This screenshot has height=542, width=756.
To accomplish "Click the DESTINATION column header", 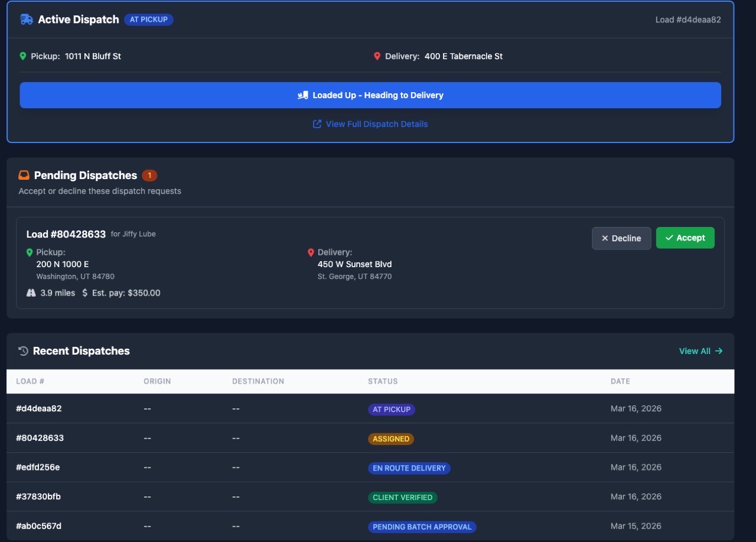I will click(x=258, y=381).
